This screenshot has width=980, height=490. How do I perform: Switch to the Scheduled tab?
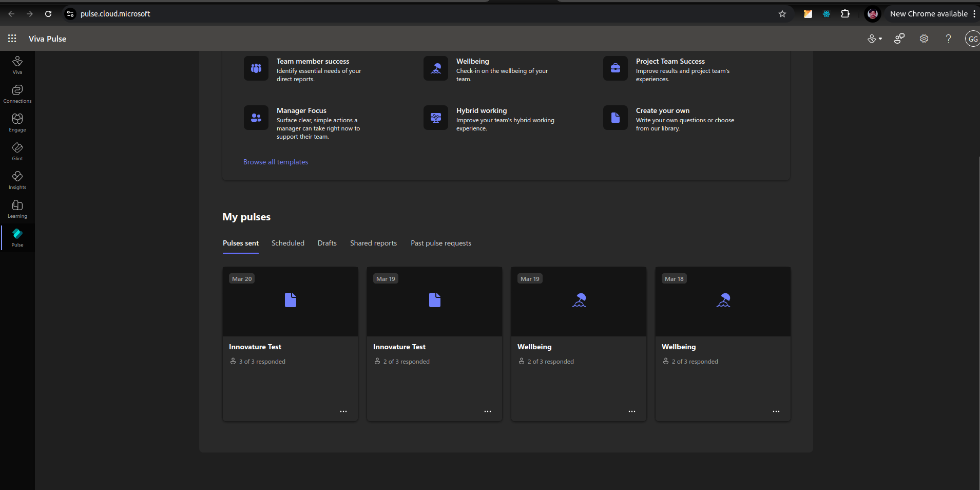click(x=288, y=243)
